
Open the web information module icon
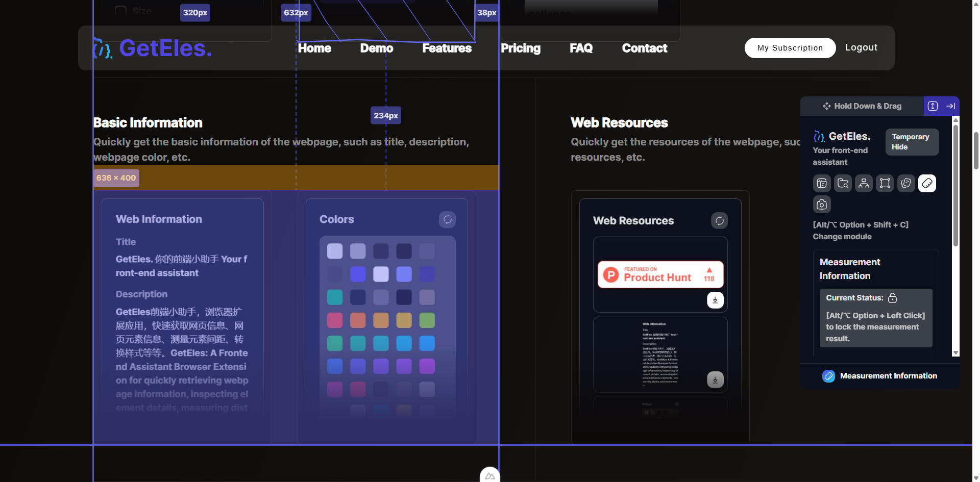(x=822, y=183)
